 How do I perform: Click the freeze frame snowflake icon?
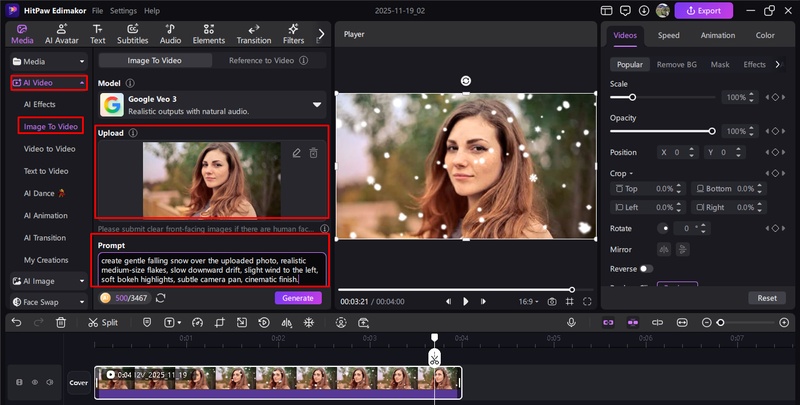309,322
